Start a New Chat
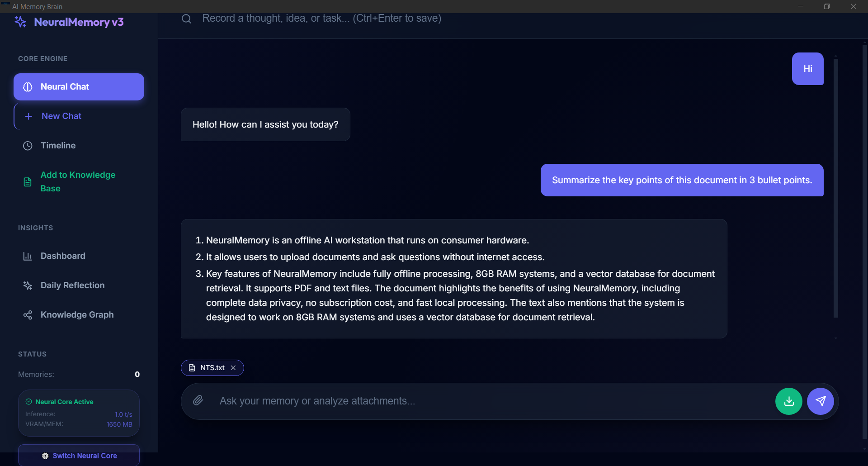 pos(61,116)
